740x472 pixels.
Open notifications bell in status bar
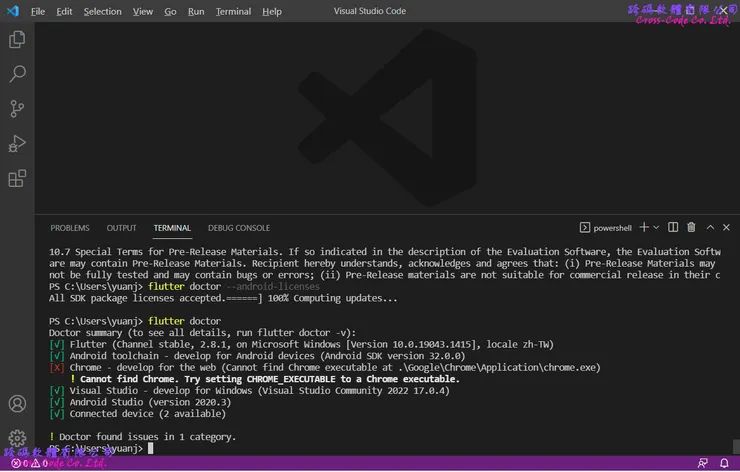725,464
